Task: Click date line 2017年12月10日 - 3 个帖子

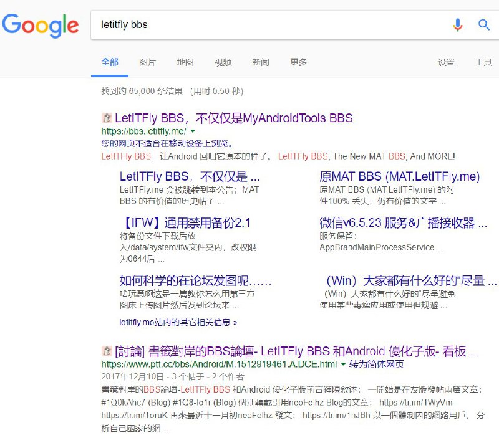Action: [173, 377]
